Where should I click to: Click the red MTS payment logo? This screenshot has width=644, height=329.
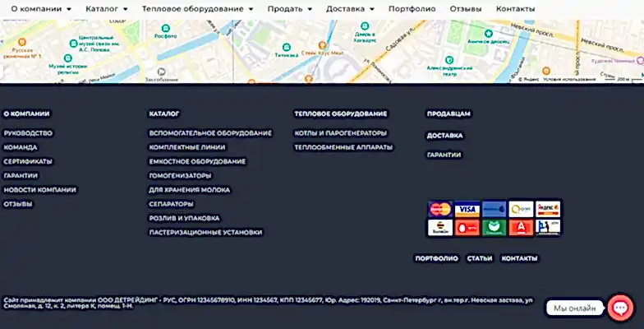pos(467,228)
